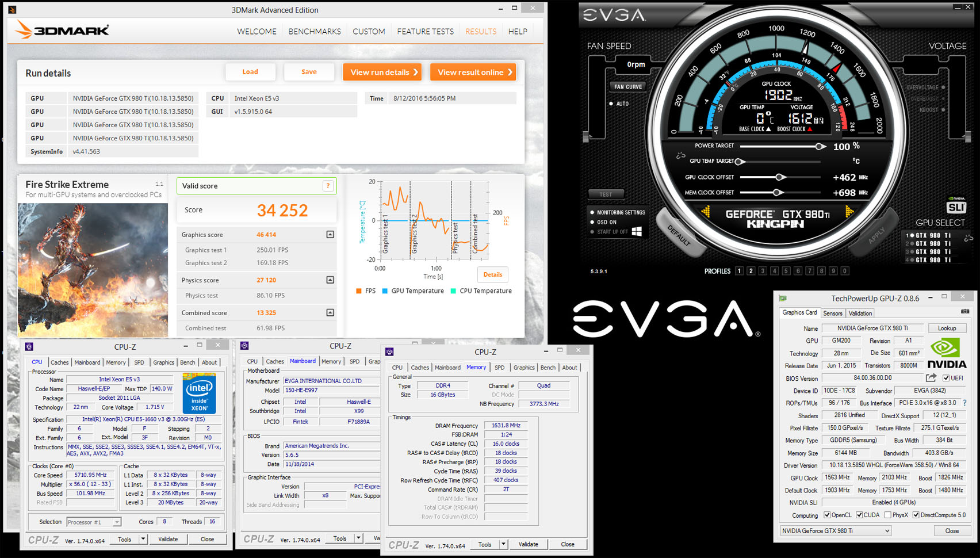980x558 pixels.
Task: Click the GPU-Z title bar app icon
Action: pyautogui.click(x=783, y=298)
